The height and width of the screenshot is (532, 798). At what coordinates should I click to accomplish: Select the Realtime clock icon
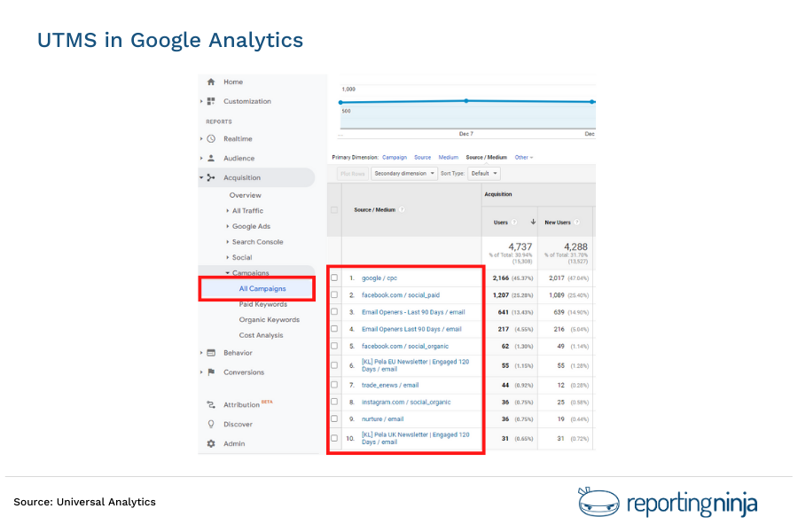click(210, 140)
